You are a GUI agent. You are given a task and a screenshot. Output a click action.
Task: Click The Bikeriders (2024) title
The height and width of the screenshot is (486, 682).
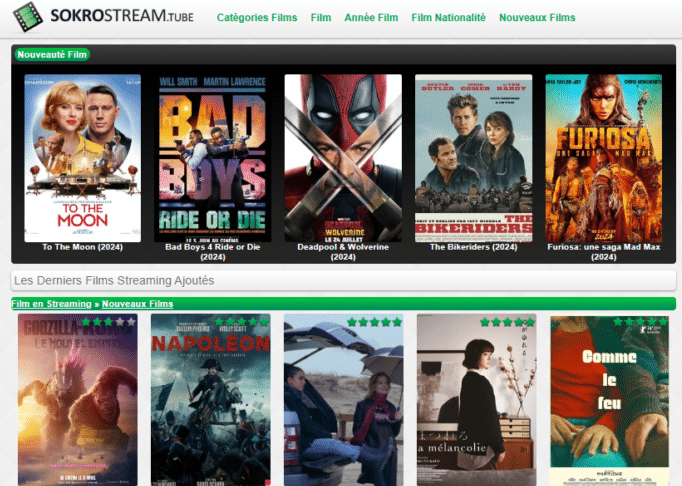point(474,247)
